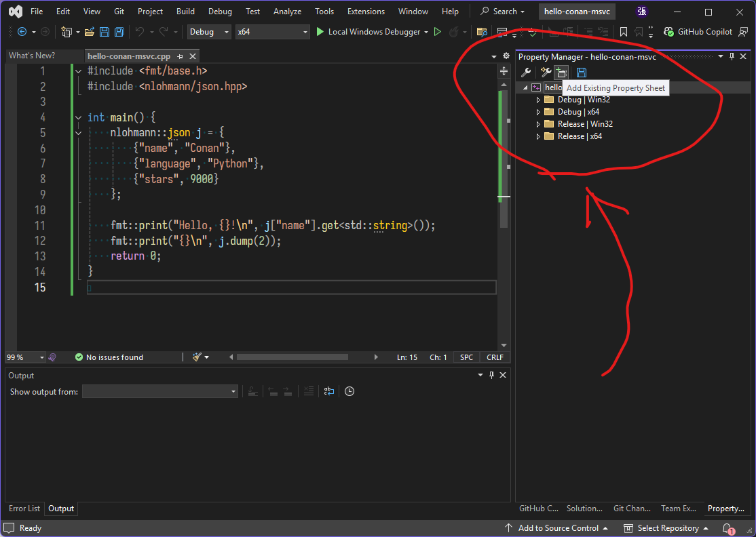The image size is (756, 537).
Task: Toggle auto-hide pin on Property Manager
Action: (x=732, y=56)
